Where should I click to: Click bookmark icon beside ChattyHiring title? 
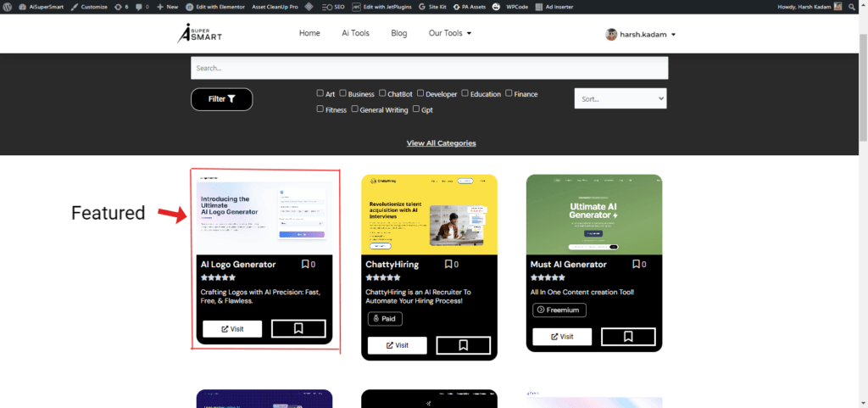point(448,265)
